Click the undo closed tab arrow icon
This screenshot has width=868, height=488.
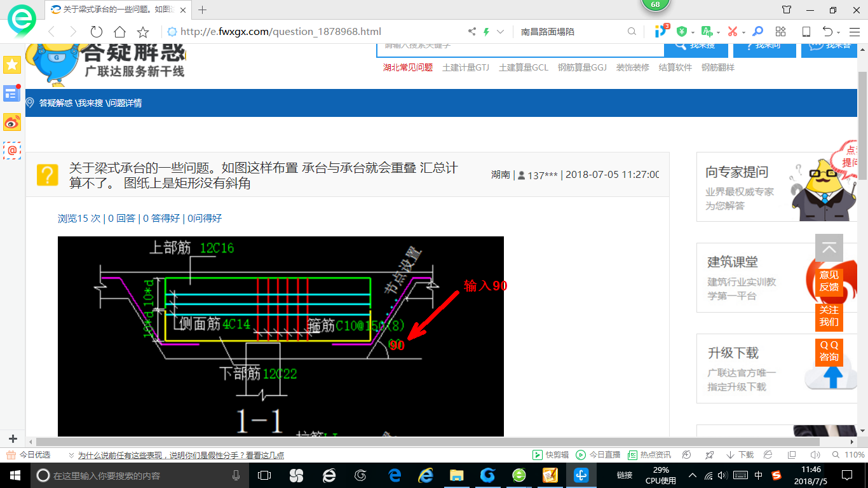[x=827, y=32]
